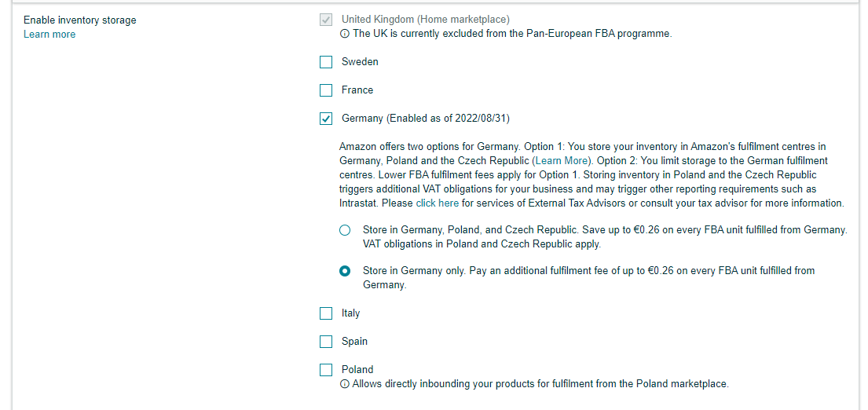The height and width of the screenshot is (410, 868).
Task: Click the UK excluded from Pan-European FBA text
Action: click(512, 33)
